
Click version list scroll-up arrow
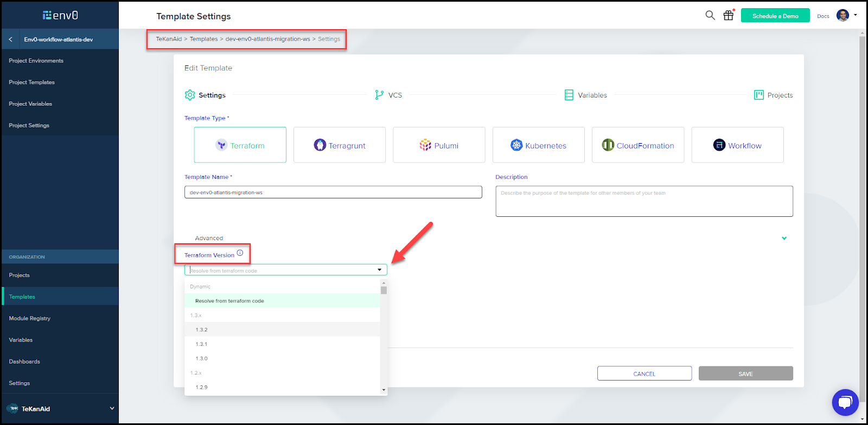384,283
